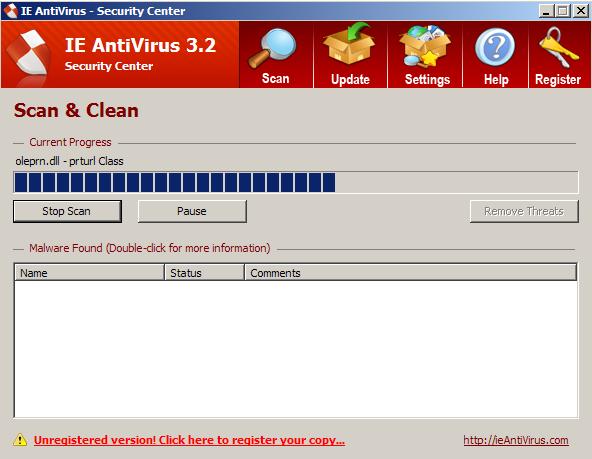Click the yellow warning triangle icon
Viewport: 592px width, 459px height.
pyautogui.click(x=20, y=440)
